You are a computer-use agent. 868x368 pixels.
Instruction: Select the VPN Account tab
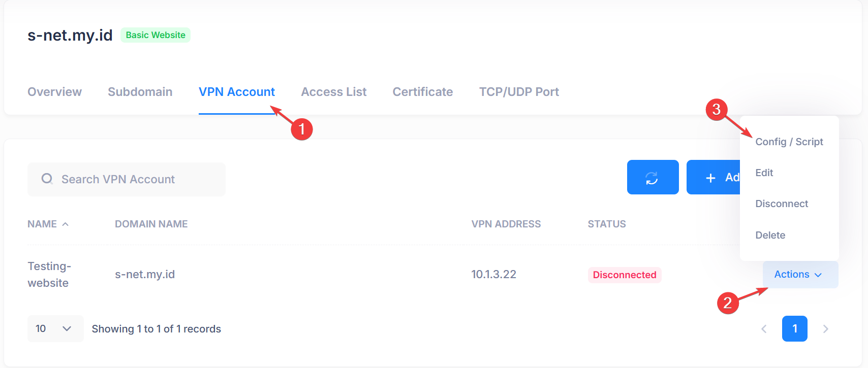click(237, 92)
